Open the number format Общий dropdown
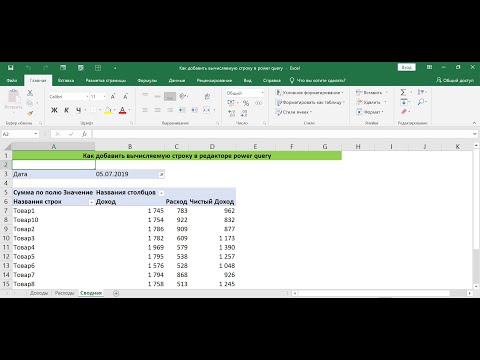The image size is (480, 360). [262, 93]
